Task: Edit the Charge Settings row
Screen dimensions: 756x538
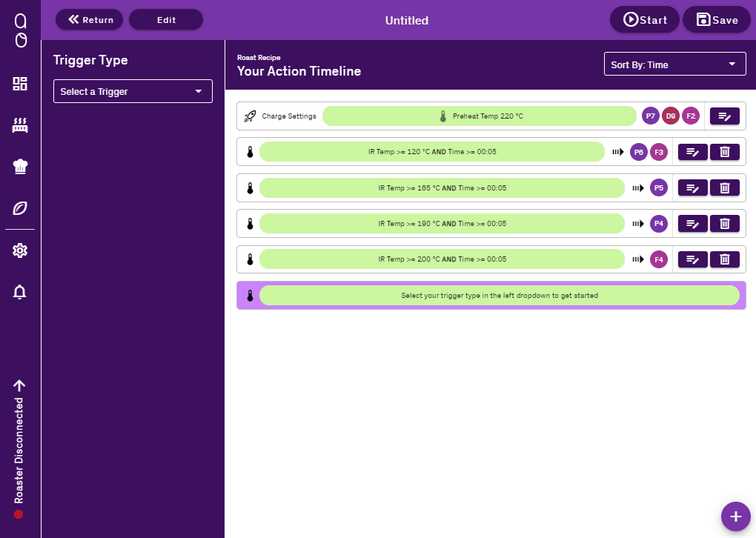Action: point(724,116)
